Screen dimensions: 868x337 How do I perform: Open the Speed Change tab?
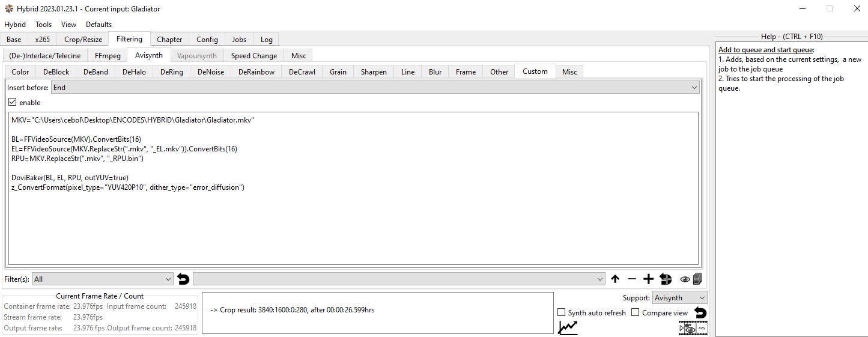[x=254, y=56]
